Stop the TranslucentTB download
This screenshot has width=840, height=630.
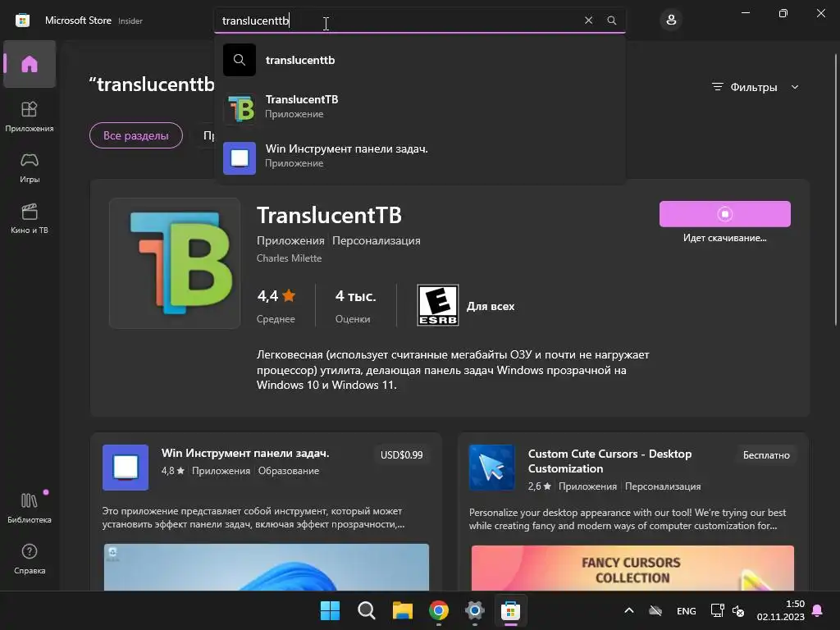pyautogui.click(x=724, y=214)
